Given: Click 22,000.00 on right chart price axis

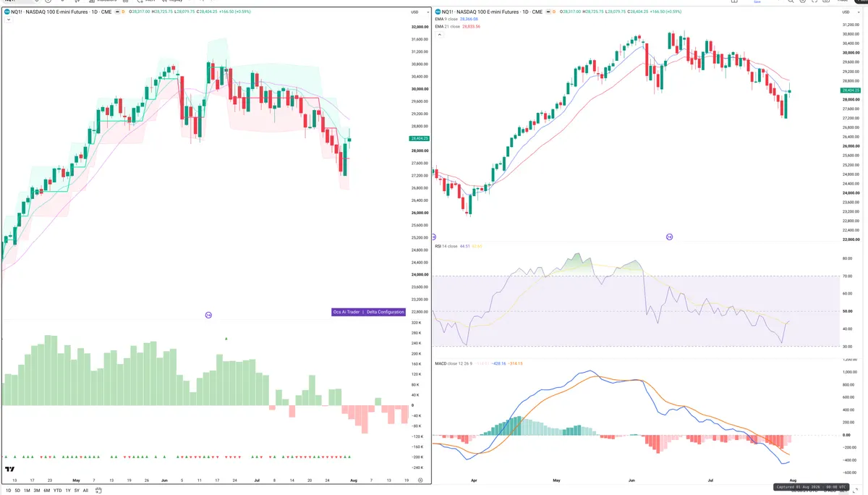Looking at the screenshot, I should 851,240.
